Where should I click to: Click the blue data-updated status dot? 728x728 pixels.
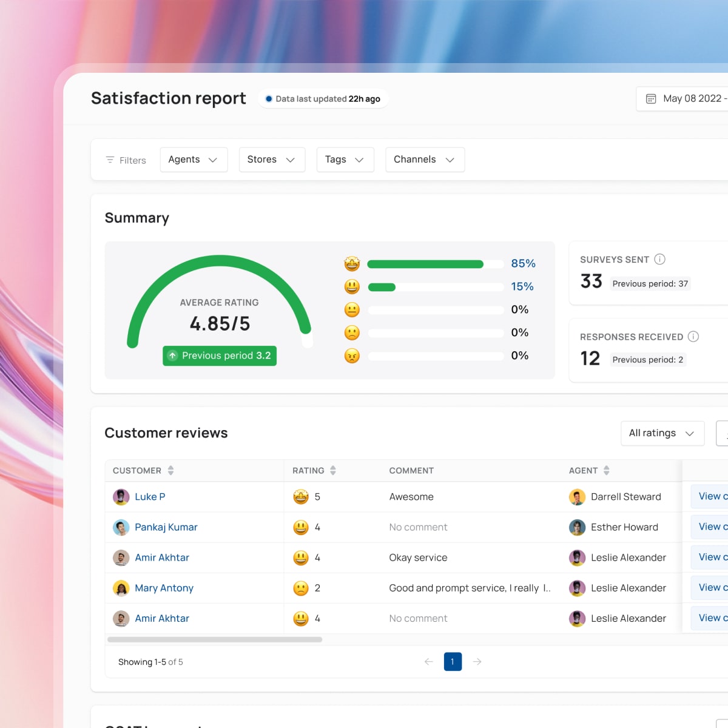point(269,99)
